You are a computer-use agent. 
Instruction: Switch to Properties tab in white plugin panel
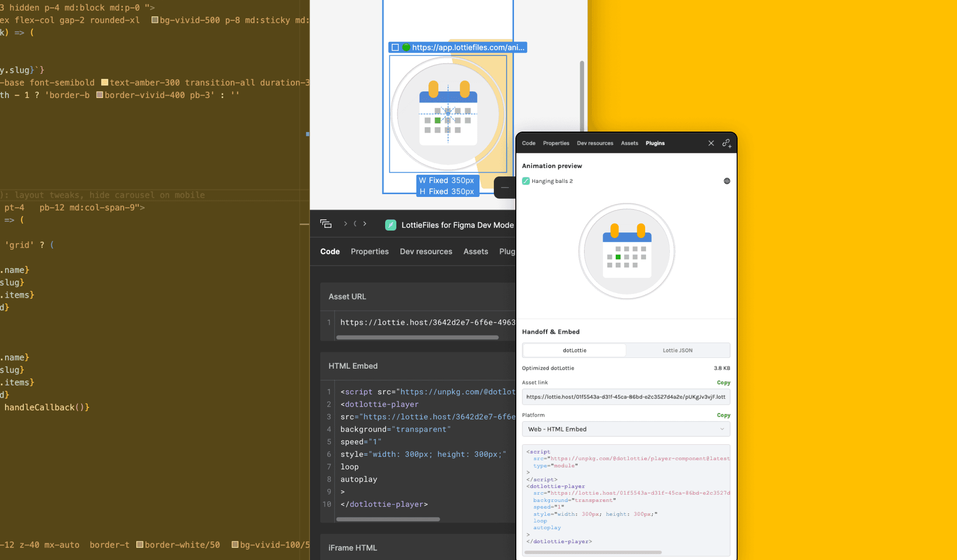click(x=556, y=143)
